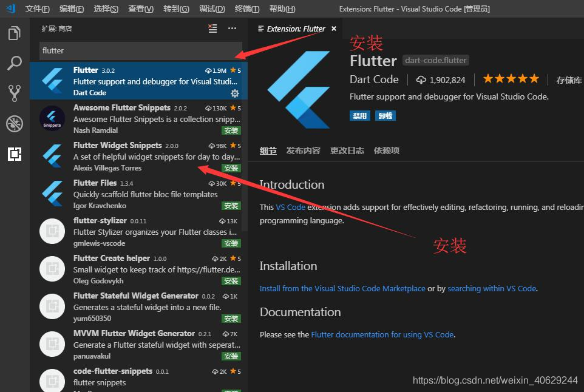
Task: Switch to the 发布内容 tab
Action: point(303,150)
